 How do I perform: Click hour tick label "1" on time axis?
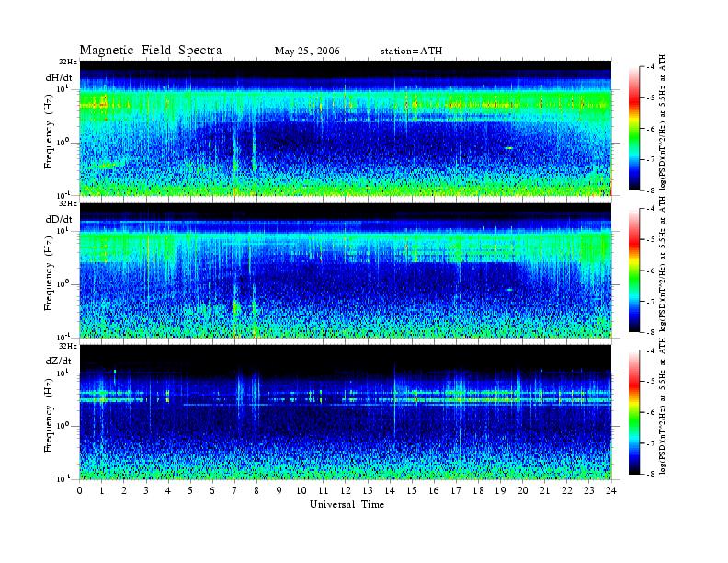click(x=102, y=490)
